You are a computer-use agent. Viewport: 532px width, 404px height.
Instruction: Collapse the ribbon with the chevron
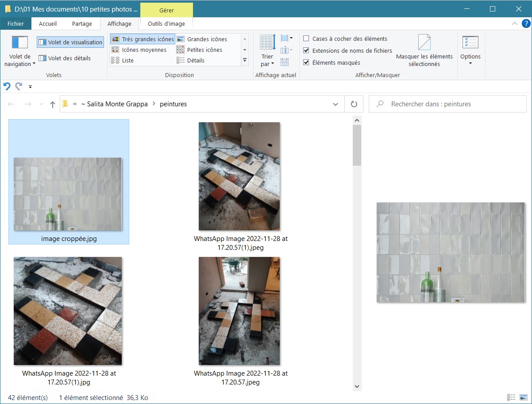pyautogui.click(x=514, y=24)
